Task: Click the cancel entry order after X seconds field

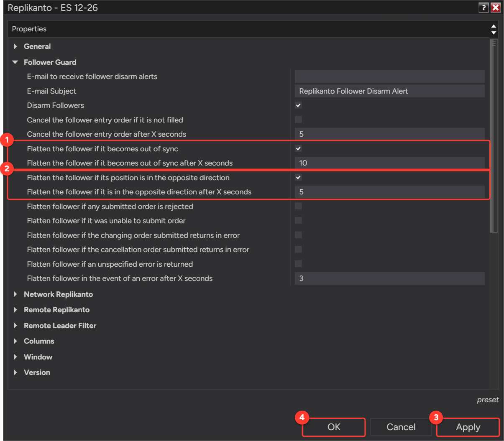Action: (390, 134)
